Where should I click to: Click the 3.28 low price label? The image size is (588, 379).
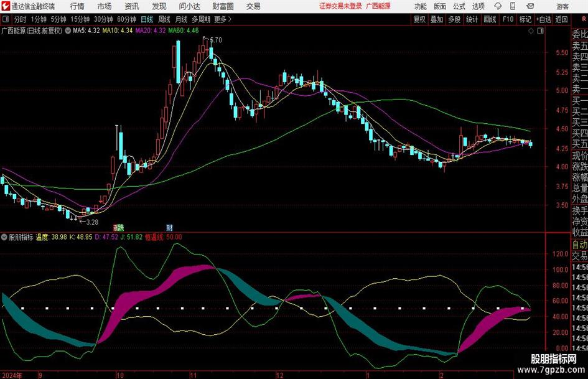point(92,222)
